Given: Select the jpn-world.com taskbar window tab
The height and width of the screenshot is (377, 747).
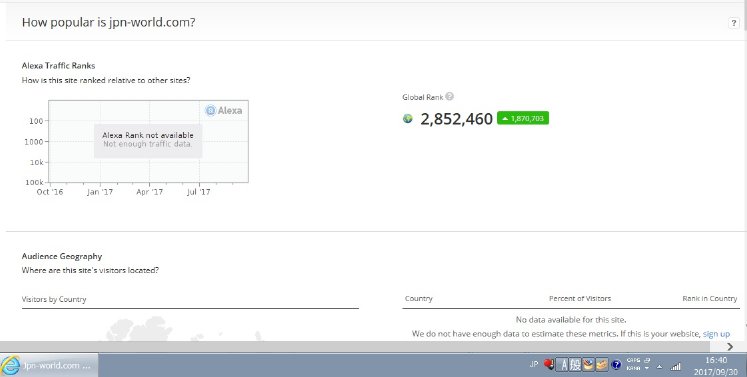Looking at the screenshot, I should point(50,365).
